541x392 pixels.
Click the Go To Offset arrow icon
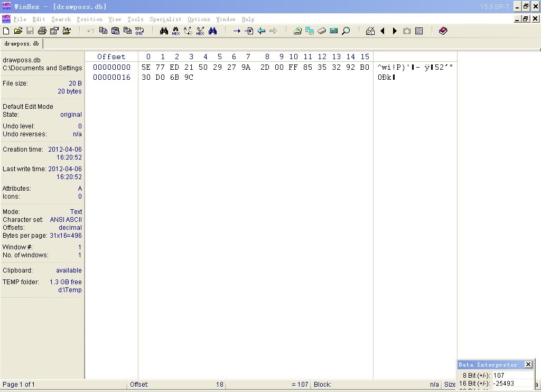pyautogui.click(x=237, y=31)
